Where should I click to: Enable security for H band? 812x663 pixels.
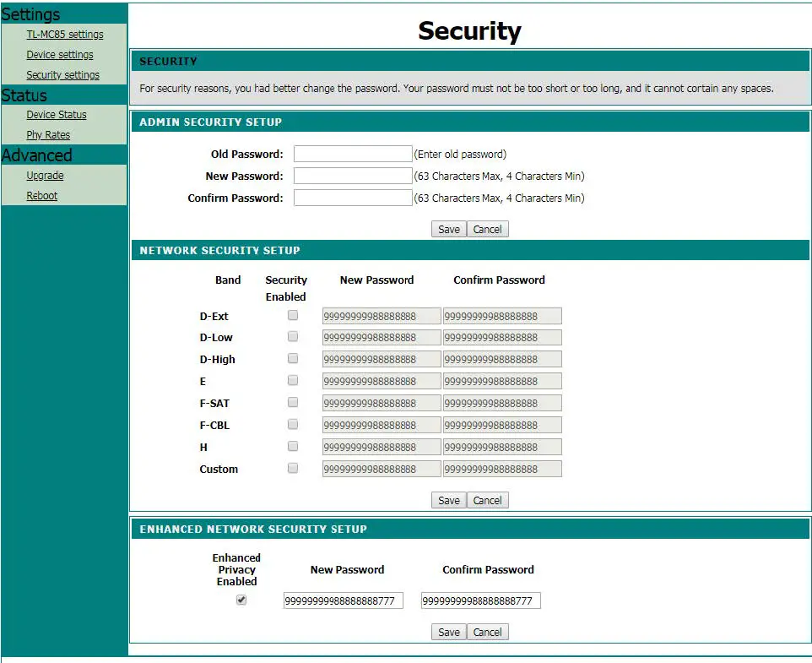[x=293, y=446]
